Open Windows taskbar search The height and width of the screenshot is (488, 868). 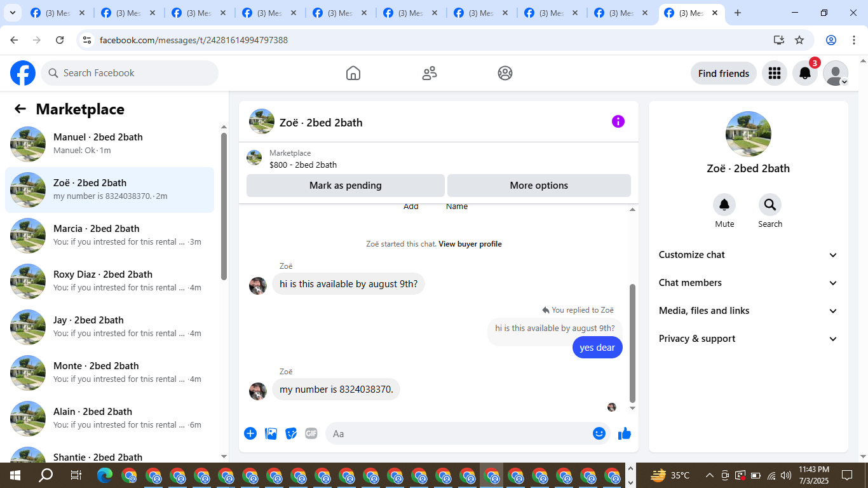46,475
